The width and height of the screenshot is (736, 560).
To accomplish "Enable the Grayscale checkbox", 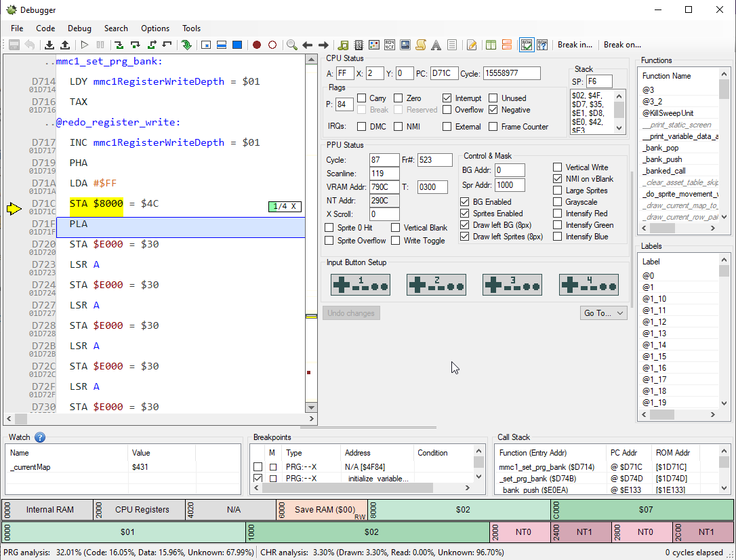I will pos(557,202).
